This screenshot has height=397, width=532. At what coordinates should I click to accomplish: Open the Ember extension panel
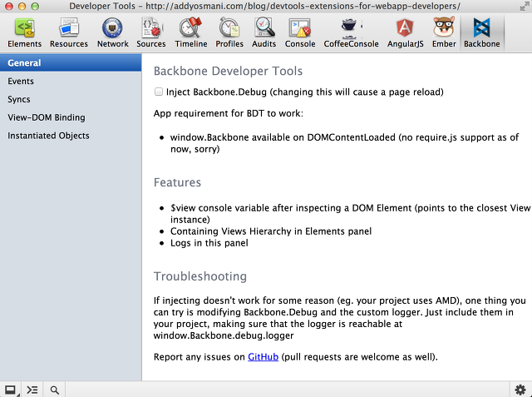click(444, 33)
